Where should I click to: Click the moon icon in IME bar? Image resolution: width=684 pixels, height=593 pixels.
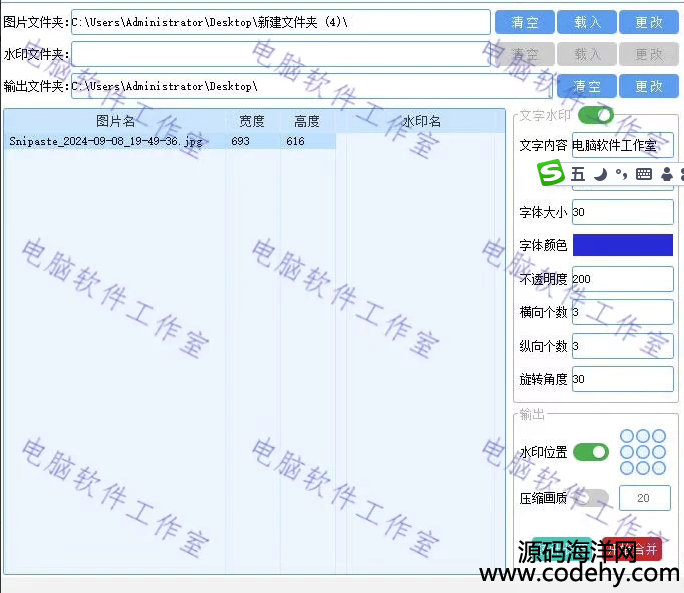600,174
